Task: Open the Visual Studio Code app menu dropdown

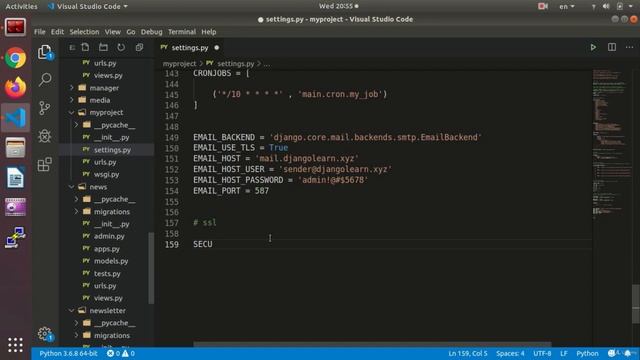Action: [88, 6]
